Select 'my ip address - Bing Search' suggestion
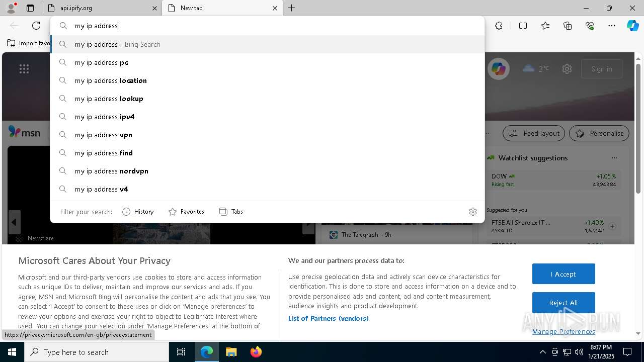This screenshot has width=644, height=362. [x=267, y=44]
